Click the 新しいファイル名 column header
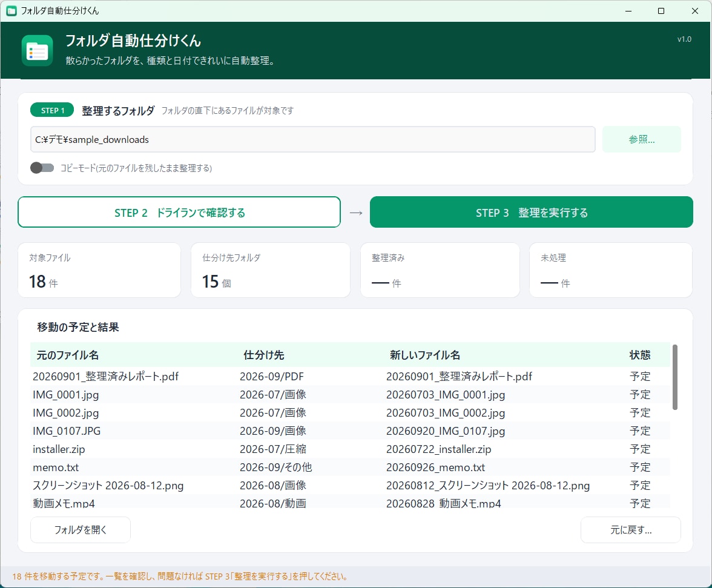 (425, 355)
